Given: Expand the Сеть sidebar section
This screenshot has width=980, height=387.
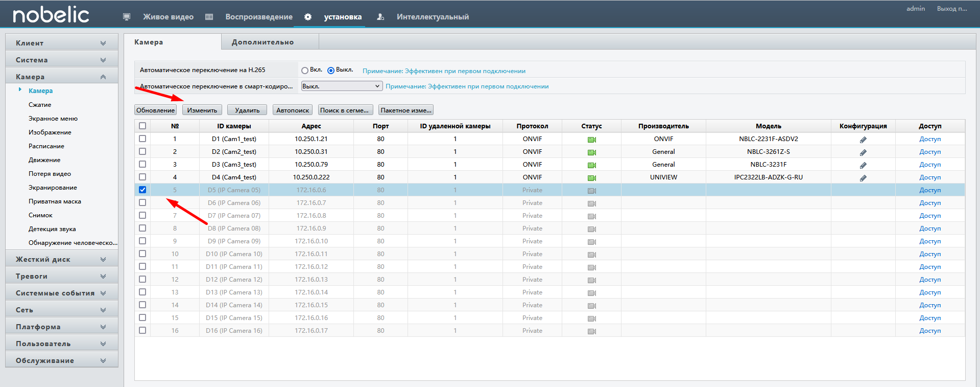Looking at the screenshot, I should click(61, 310).
